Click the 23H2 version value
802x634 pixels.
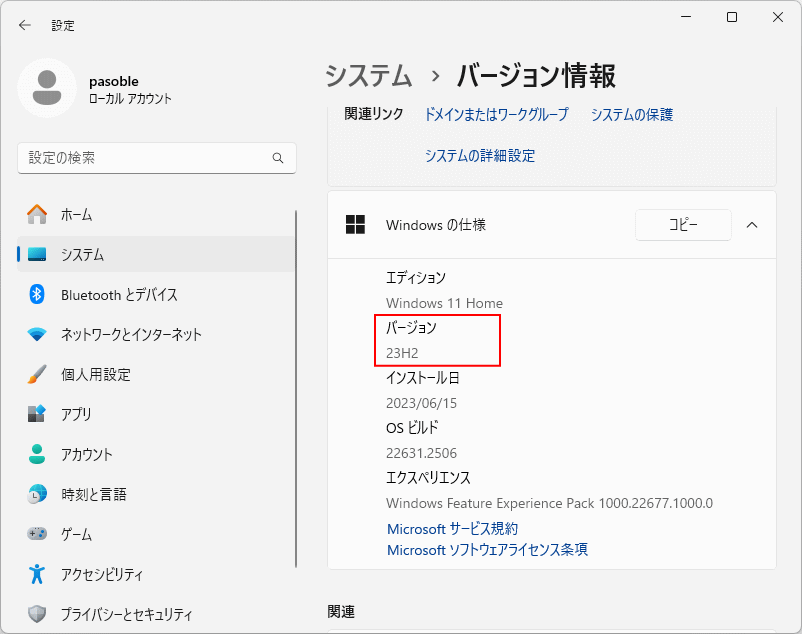(402, 353)
